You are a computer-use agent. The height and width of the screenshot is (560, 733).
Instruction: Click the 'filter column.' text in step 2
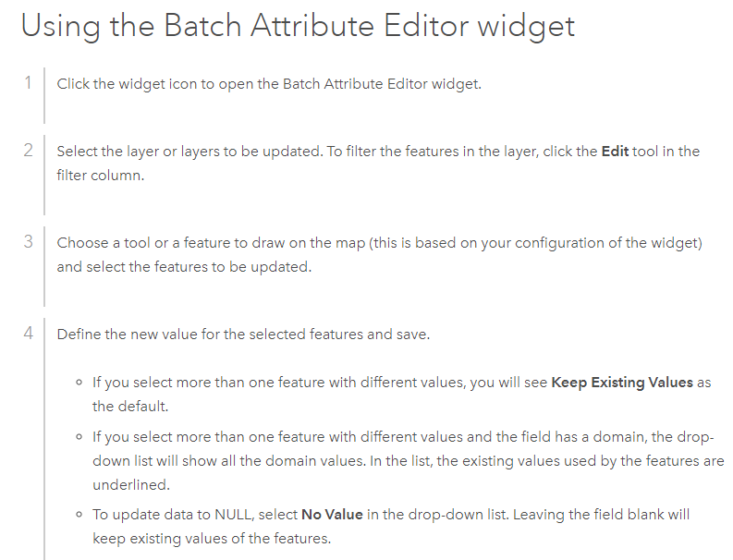coord(101,175)
